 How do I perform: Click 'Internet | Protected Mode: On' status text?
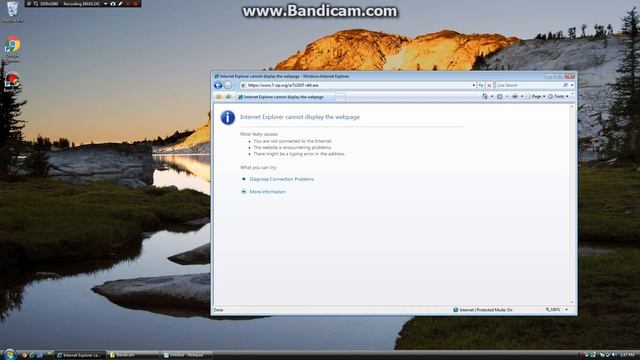click(x=486, y=310)
